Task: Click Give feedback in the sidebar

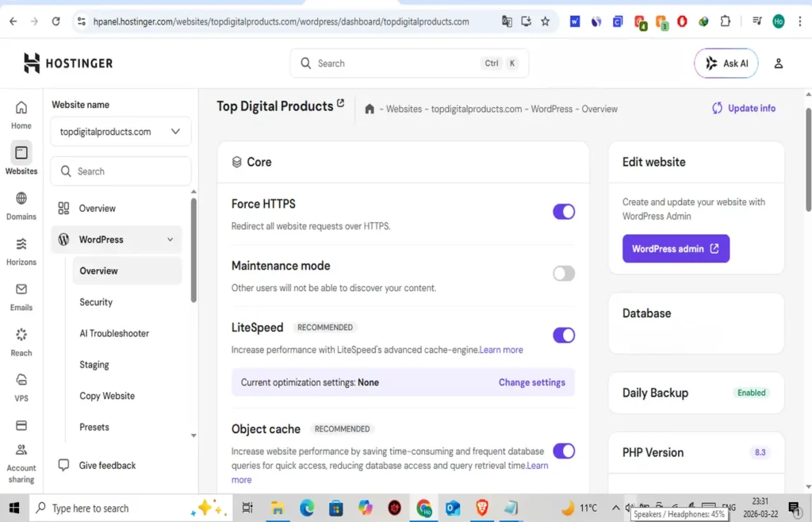Action: pyautogui.click(x=97, y=465)
